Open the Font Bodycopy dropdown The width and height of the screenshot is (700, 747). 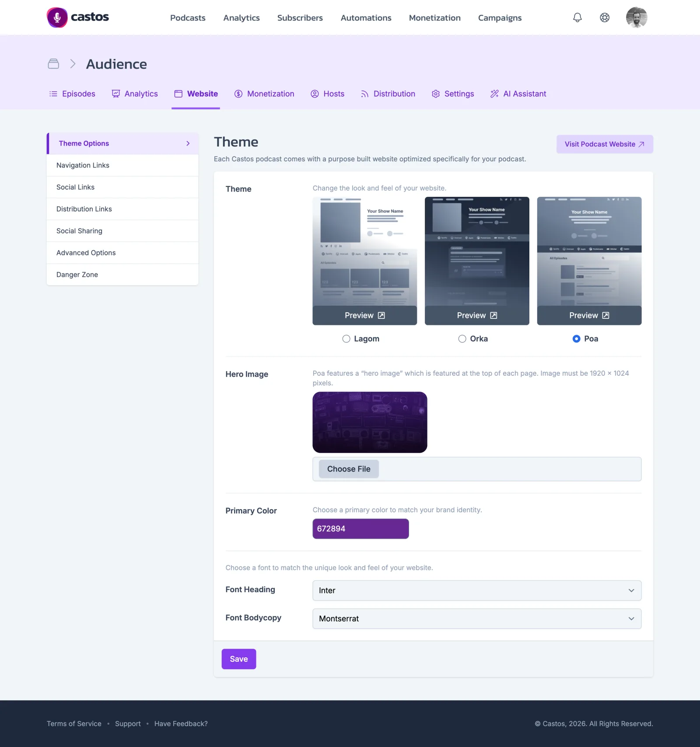(x=477, y=619)
